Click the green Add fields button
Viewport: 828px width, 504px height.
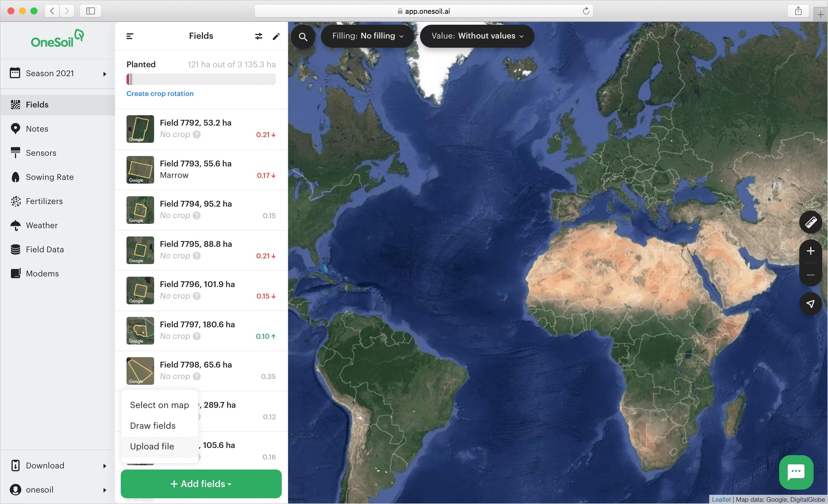[201, 484]
